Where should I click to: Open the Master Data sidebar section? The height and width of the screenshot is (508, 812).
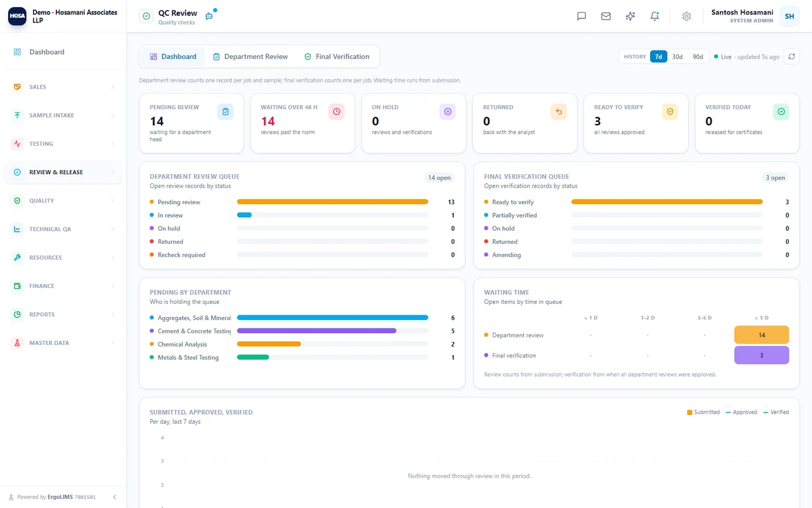coord(63,343)
